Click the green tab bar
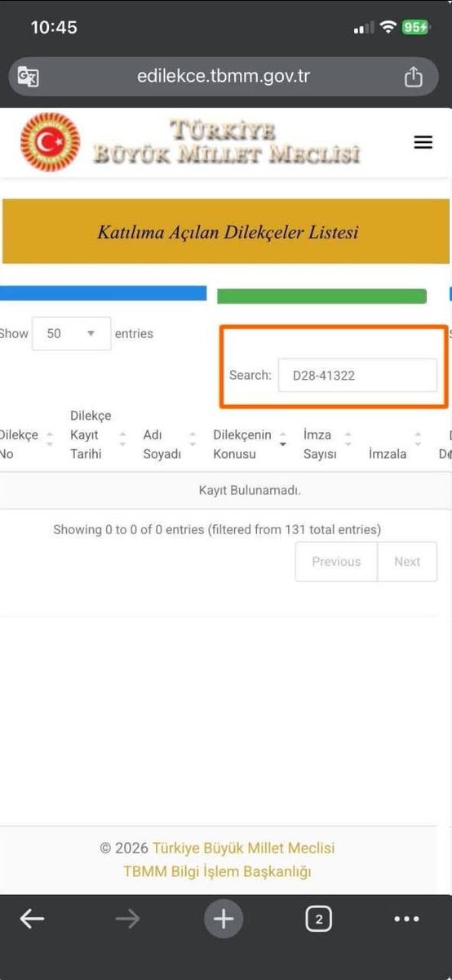This screenshot has width=452, height=980. [321, 296]
